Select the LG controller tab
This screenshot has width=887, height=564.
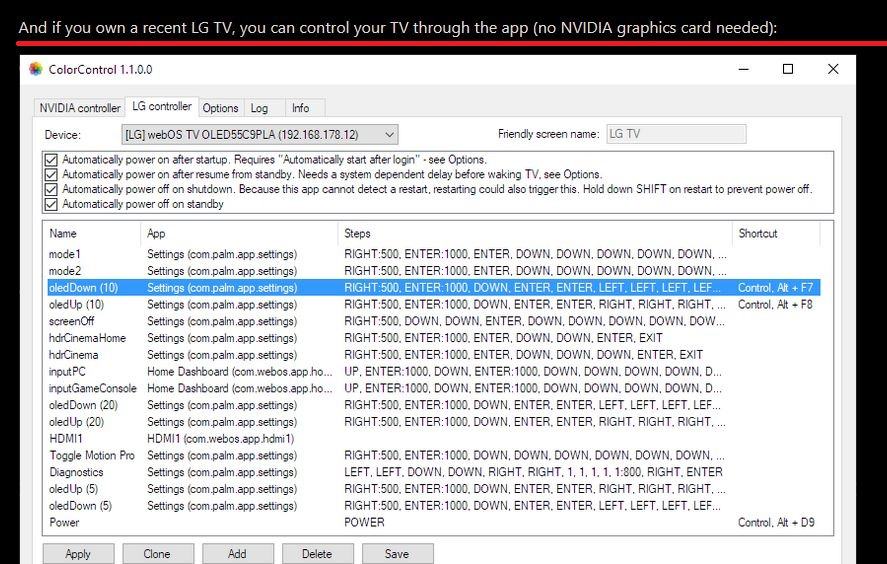click(x=162, y=106)
